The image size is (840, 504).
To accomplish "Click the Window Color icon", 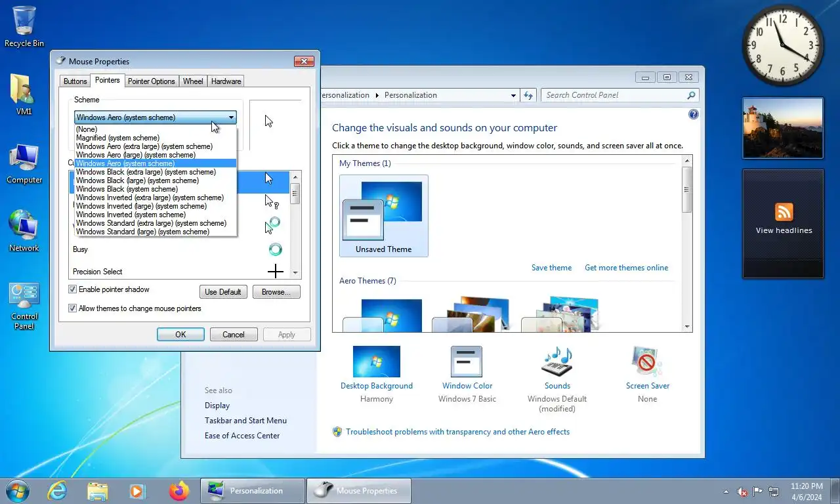I will click(x=467, y=362).
